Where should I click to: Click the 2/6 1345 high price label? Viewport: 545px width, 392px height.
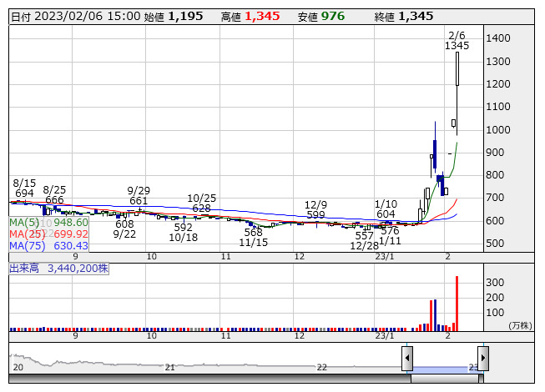tap(457, 40)
